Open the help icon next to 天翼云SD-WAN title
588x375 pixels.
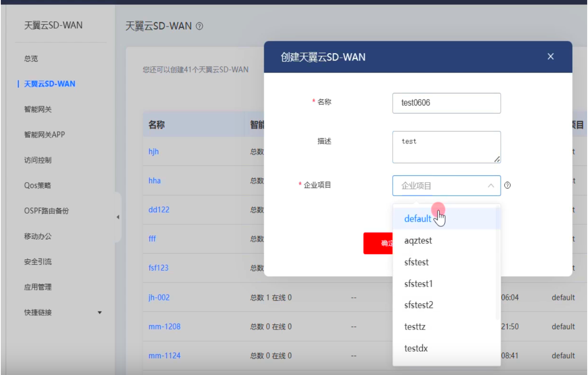[x=200, y=26]
